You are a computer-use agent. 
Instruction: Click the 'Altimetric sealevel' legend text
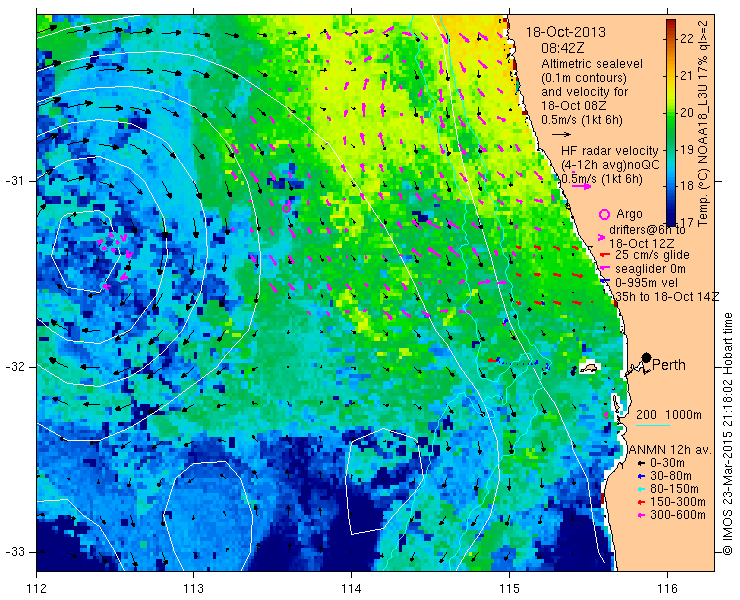[592, 63]
